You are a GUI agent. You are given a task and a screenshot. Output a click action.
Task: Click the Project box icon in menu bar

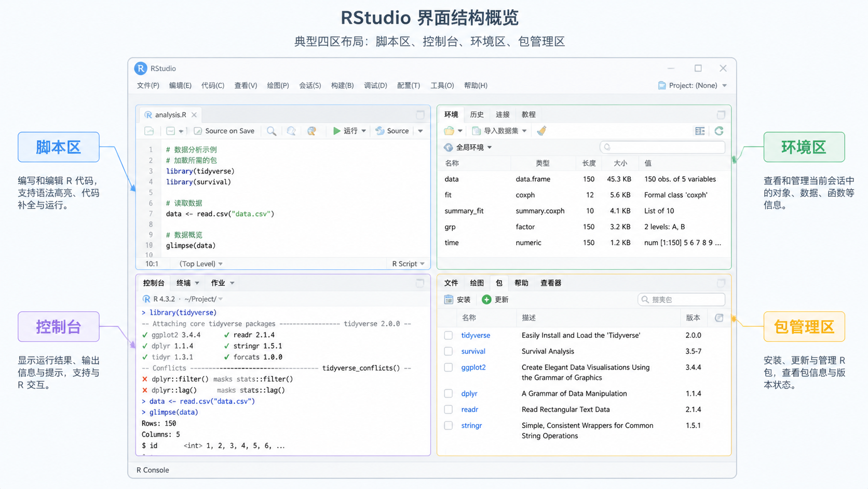[x=662, y=86]
